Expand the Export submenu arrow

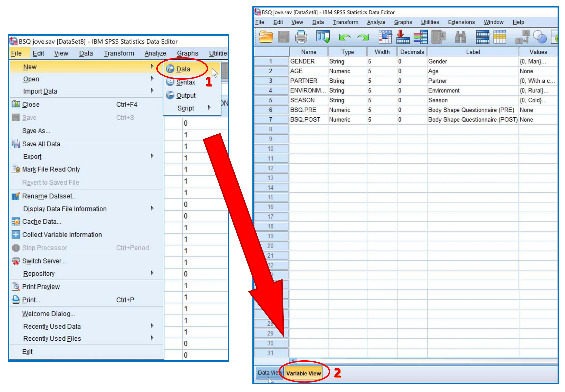(152, 156)
